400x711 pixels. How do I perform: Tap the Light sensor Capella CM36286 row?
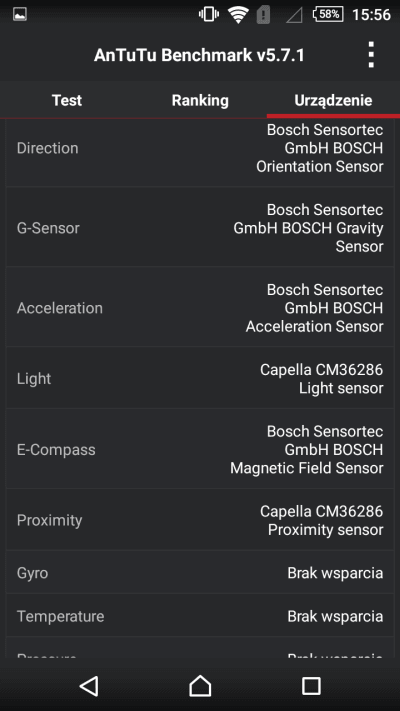click(200, 378)
